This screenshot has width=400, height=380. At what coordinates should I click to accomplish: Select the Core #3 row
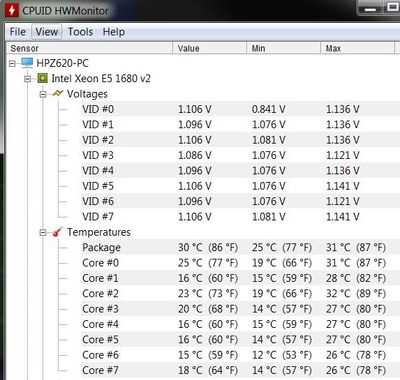click(240, 309)
